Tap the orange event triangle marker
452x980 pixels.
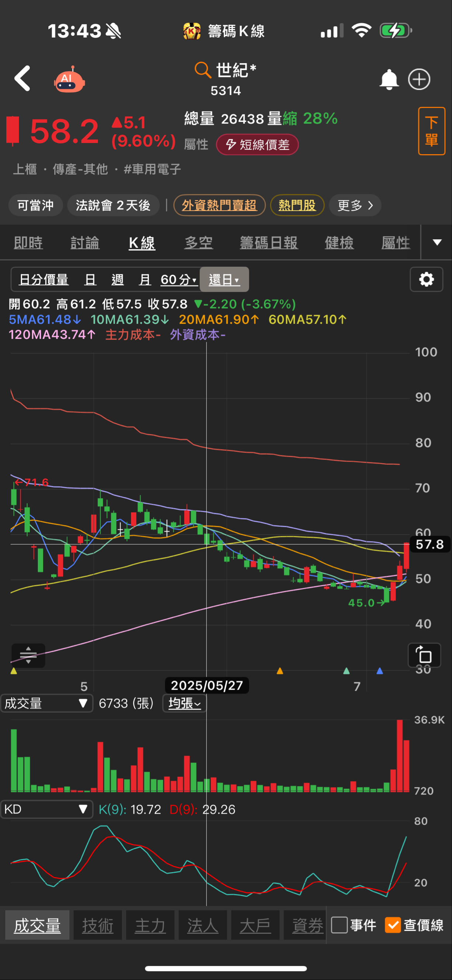(280, 671)
